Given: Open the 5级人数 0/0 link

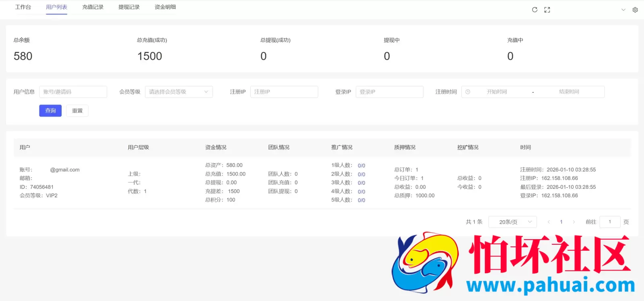Looking at the screenshot, I should coord(361,200).
